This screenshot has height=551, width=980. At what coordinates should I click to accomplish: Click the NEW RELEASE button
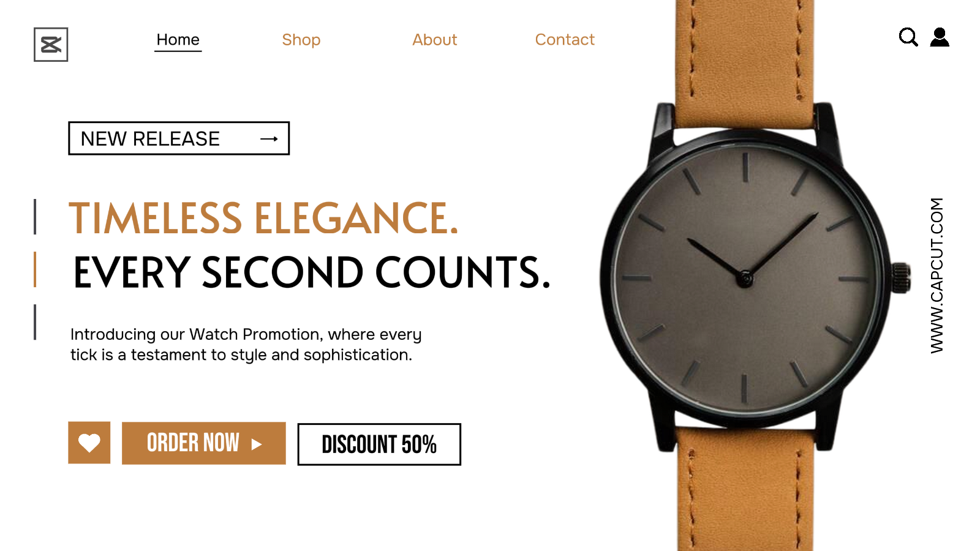point(179,138)
